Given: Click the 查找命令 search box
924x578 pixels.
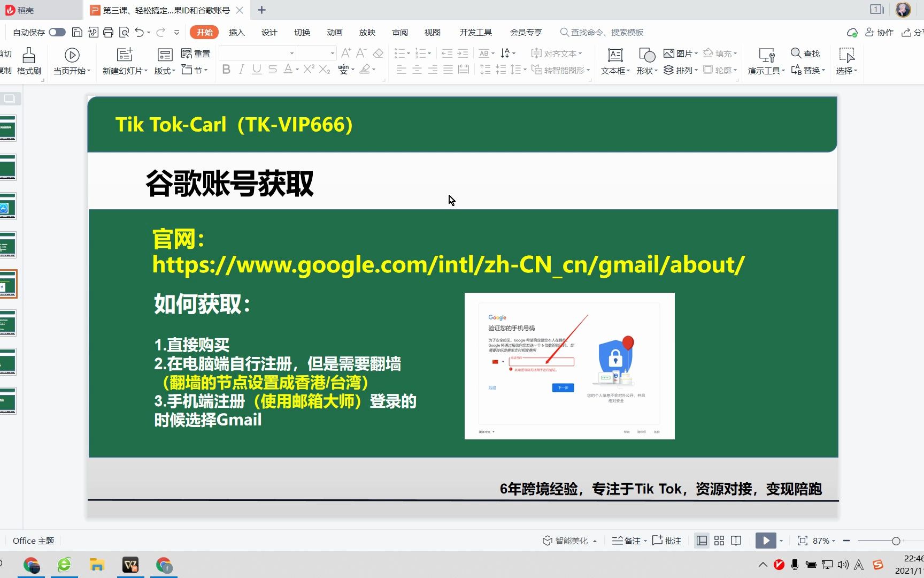Looking at the screenshot, I should coord(602,32).
